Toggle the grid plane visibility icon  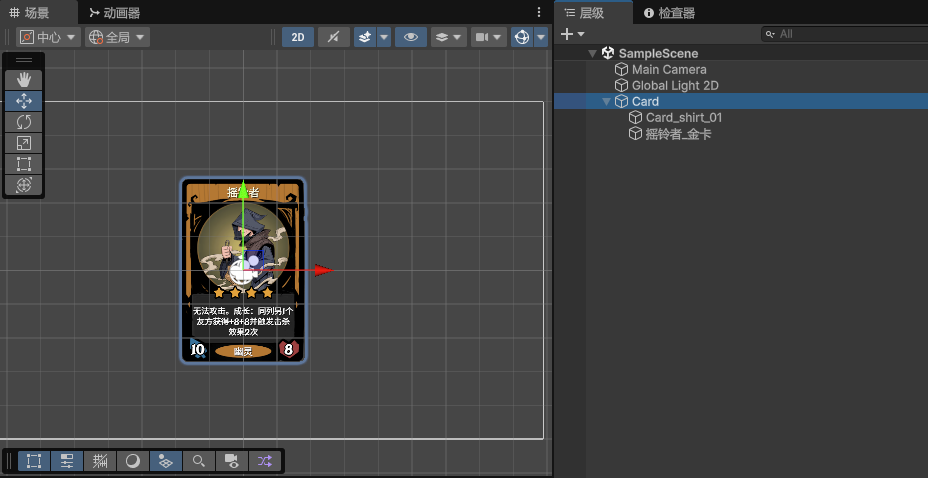(166, 461)
